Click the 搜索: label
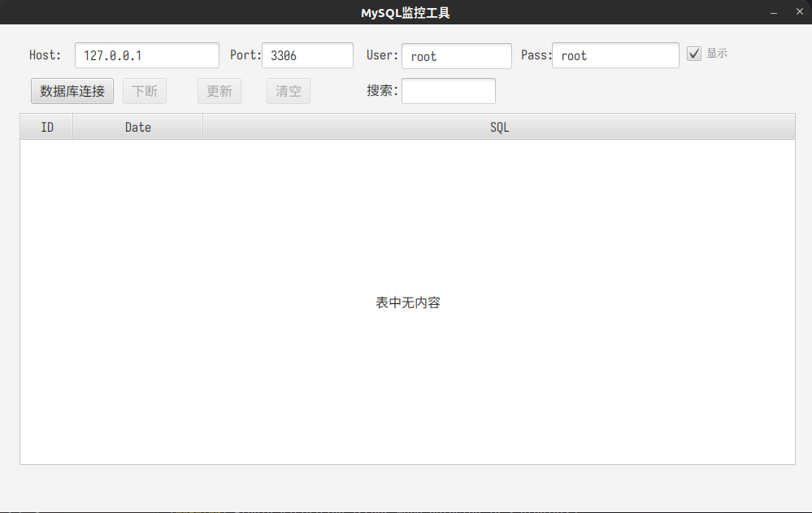 point(382,91)
